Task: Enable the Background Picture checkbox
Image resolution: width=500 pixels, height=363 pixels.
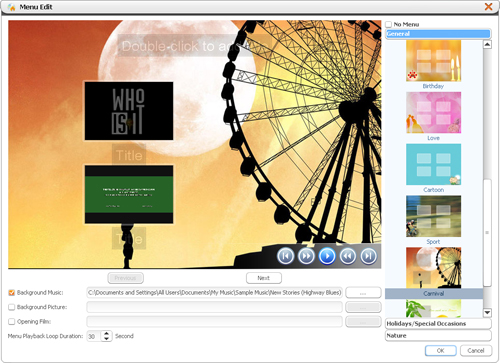Action: point(12,307)
